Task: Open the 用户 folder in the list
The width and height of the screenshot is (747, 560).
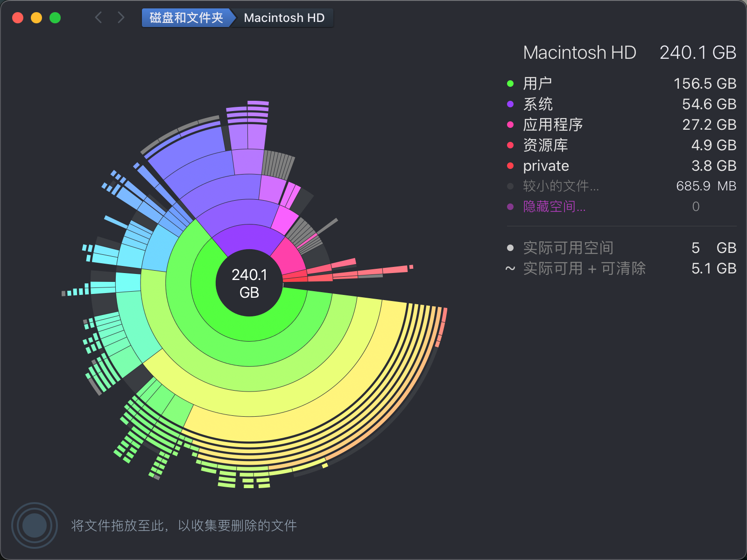Action: pyautogui.click(x=537, y=84)
